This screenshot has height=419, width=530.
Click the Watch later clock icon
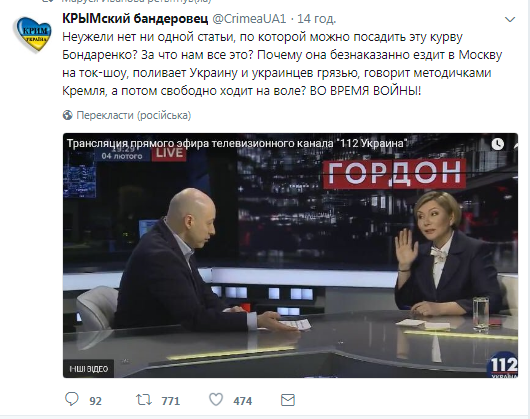(x=497, y=144)
